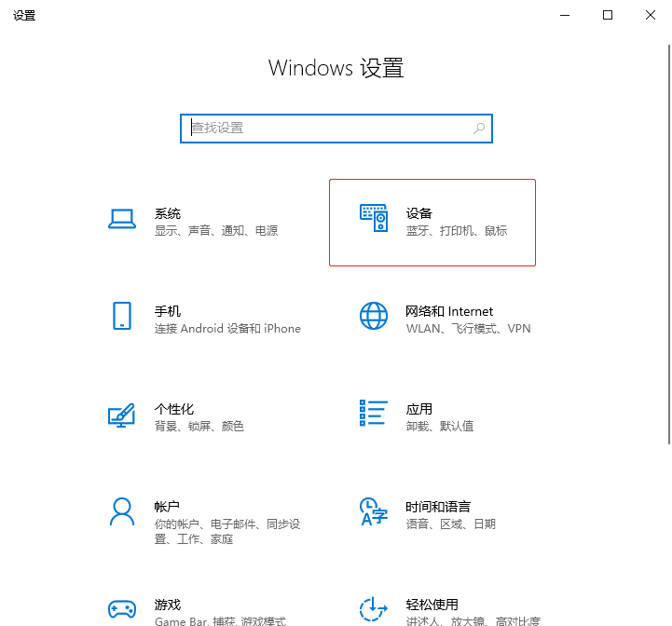Viewport: 672px width, 626px height.
Task: Click the magnifier search icon
Action: pos(479,129)
